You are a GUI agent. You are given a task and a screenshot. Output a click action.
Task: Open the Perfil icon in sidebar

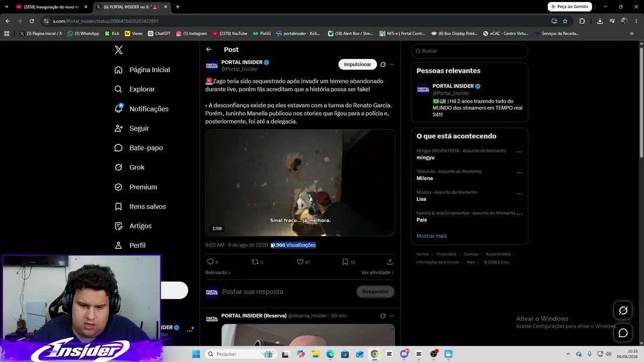[x=118, y=245]
